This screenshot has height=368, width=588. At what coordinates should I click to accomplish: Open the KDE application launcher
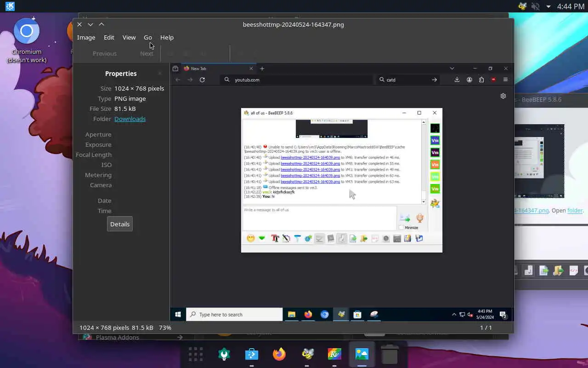coord(10,6)
